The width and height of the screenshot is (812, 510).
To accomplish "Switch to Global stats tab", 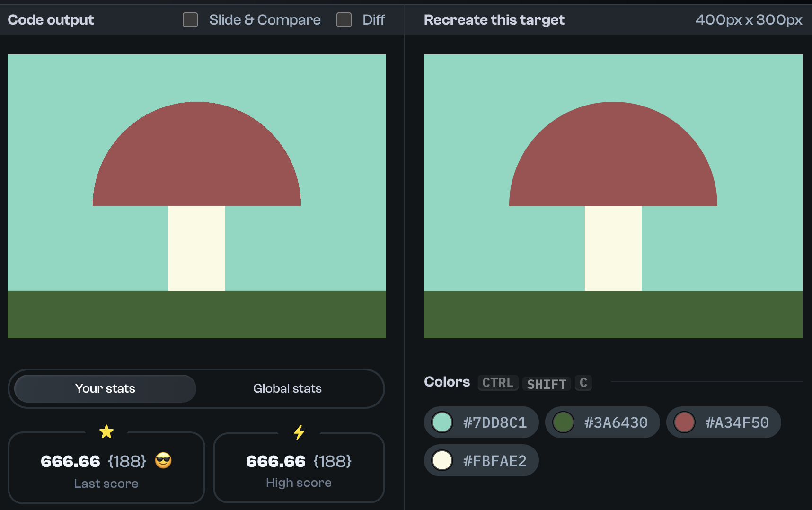I will [287, 388].
